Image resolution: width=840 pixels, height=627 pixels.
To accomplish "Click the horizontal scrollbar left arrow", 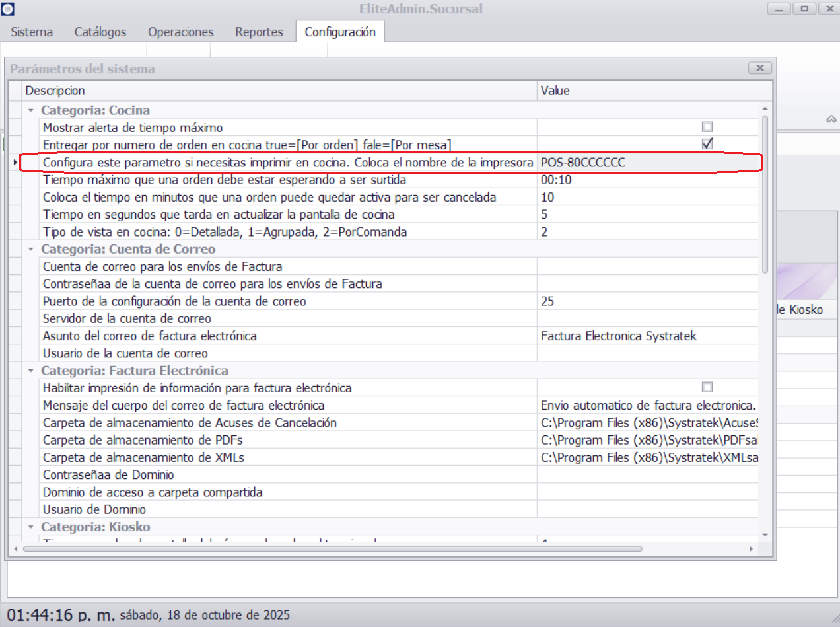I will [16, 549].
